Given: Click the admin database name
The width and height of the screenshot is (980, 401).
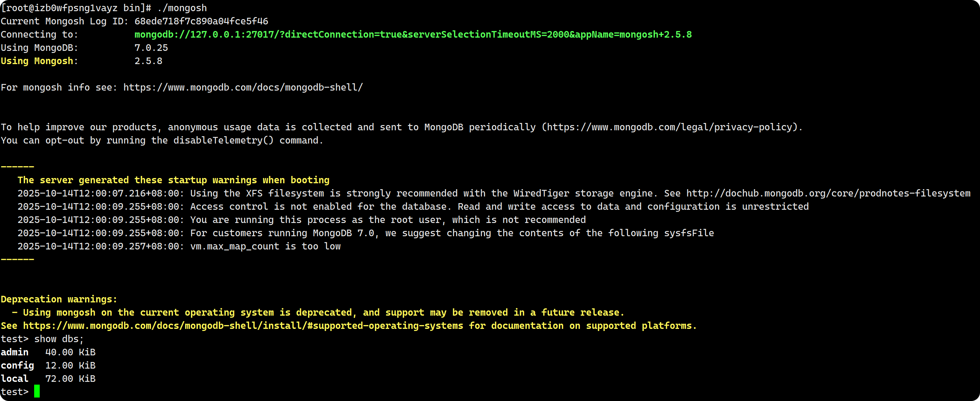Looking at the screenshot, I should [x=14, y=352].
